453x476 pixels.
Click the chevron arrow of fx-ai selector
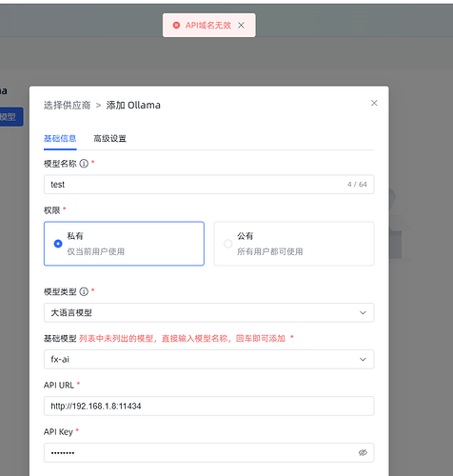click(363, 359)
